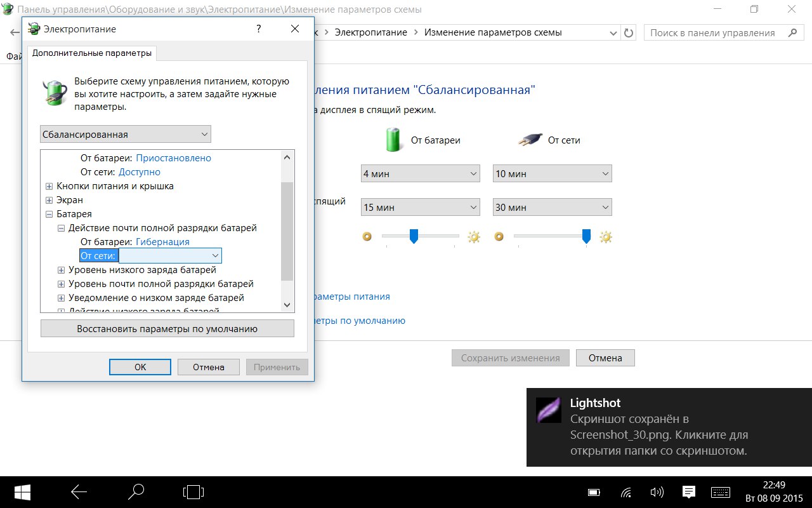This screenshot has height=508, width=812.
Task: Expand "Кнопки питания и крышка" tree node
Action: coord(49,186)
